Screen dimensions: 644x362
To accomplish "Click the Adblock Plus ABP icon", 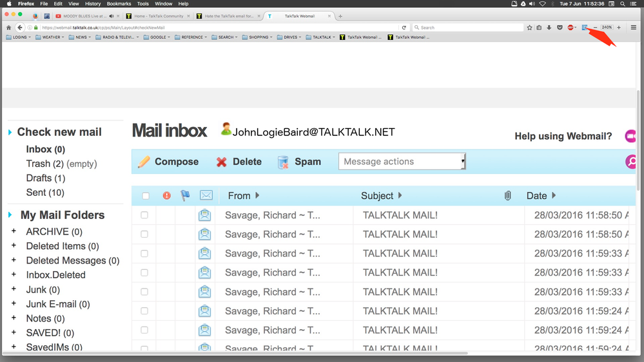I will [571, 28].
